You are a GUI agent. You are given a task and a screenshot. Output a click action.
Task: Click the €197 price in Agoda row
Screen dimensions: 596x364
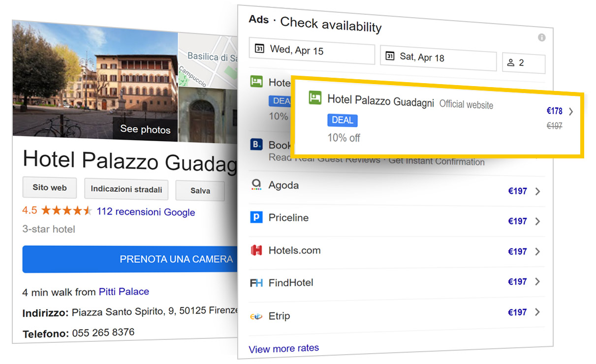pyautogui.click(x=518, y=191)
